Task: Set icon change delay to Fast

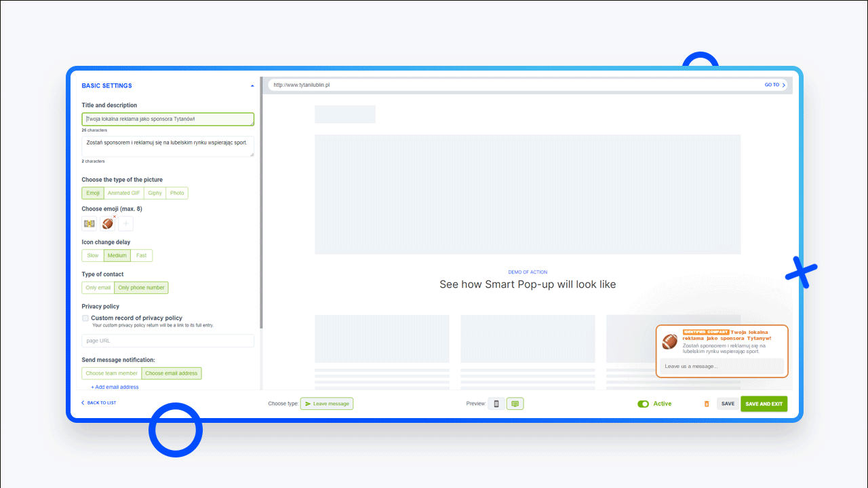Action: [x=141, y=256]
